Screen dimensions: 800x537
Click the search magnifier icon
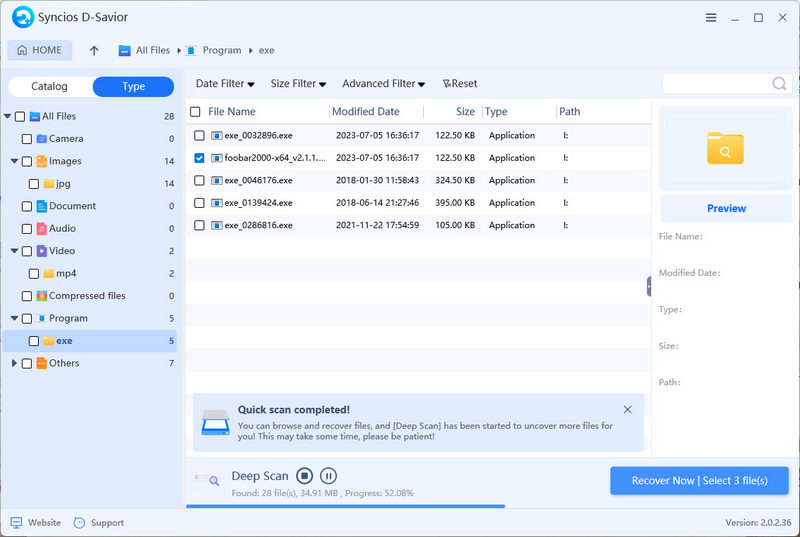pos(779,84)
